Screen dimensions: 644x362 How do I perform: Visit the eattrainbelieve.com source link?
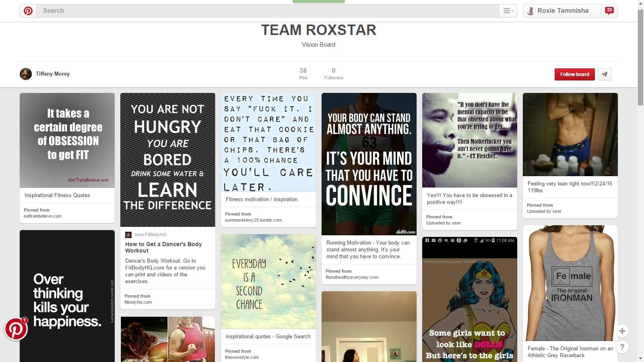(x=43, y=216)
